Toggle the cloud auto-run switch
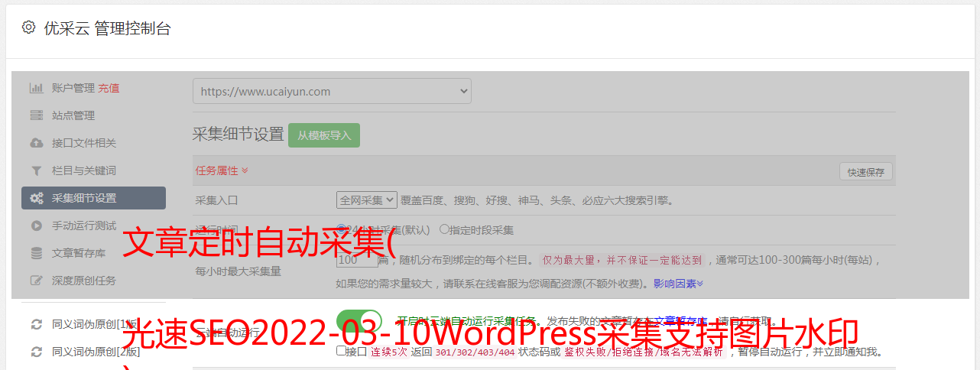Viewport: 980px width, 370px height. click(359, 321)
